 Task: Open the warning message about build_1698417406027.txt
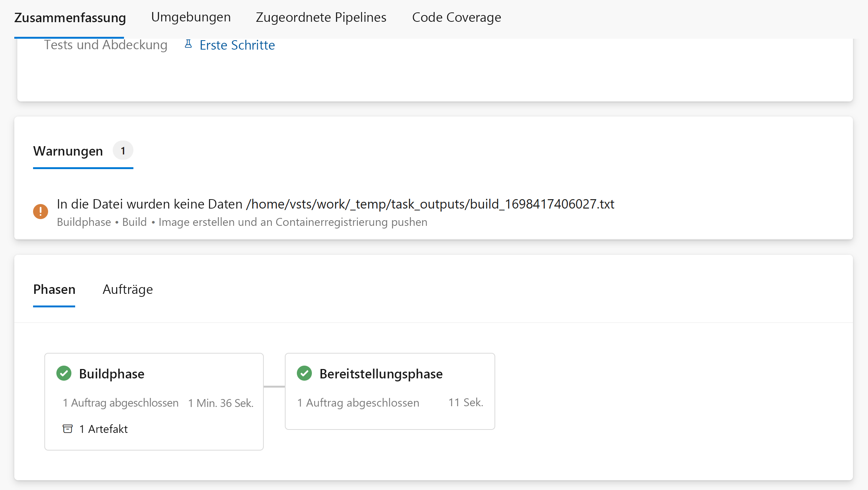[335, 204]
